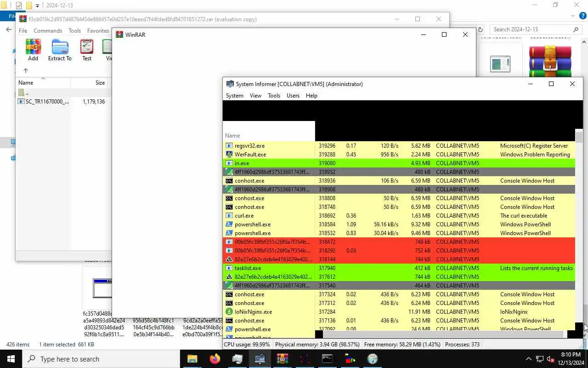Click the Size column header in WinRAR
The width and height of the screenshot is (588, 368).
coord(90,83)
